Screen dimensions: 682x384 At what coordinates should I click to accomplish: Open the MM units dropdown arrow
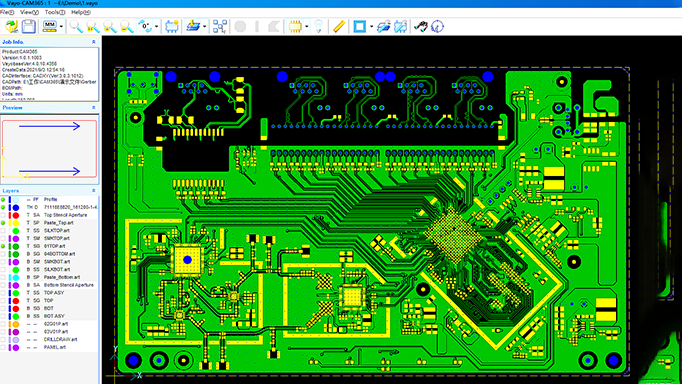coord(61,27)
